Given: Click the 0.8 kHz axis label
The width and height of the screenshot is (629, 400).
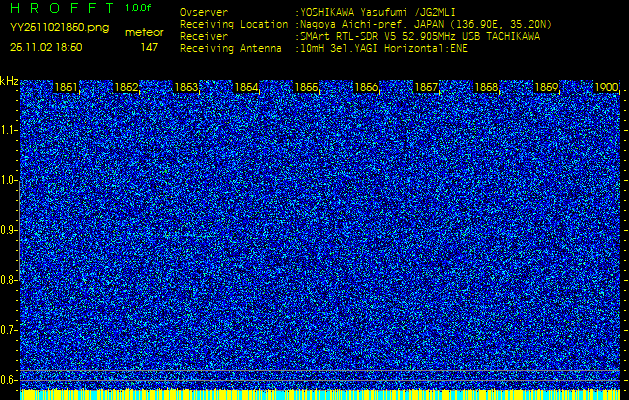Looking at the screenshot, I should tap(8, 280).
